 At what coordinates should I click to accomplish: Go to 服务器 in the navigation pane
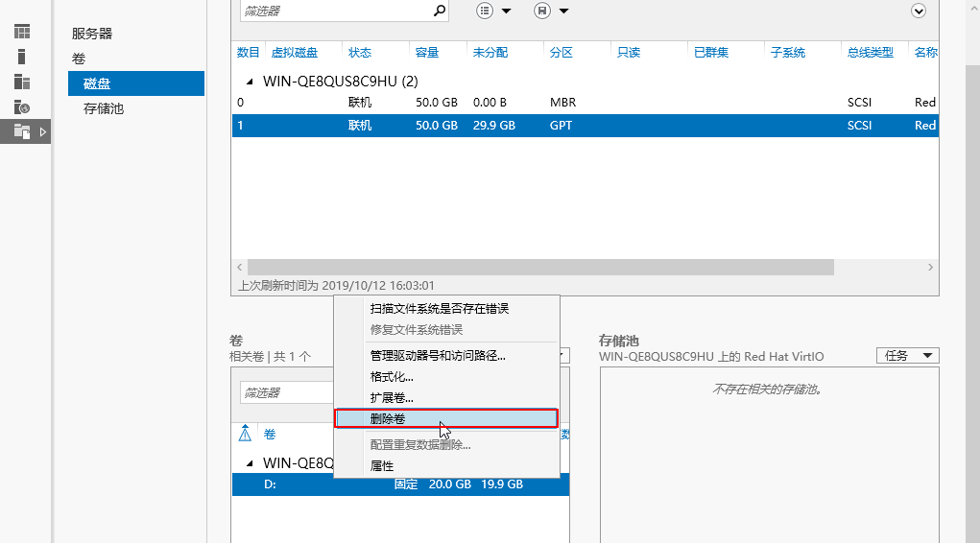(x=92, y=34)
